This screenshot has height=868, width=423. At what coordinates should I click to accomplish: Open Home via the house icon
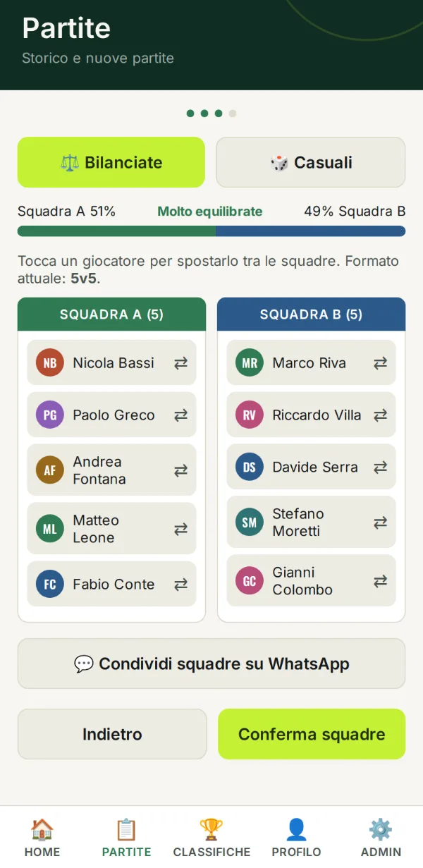point(42,829)
